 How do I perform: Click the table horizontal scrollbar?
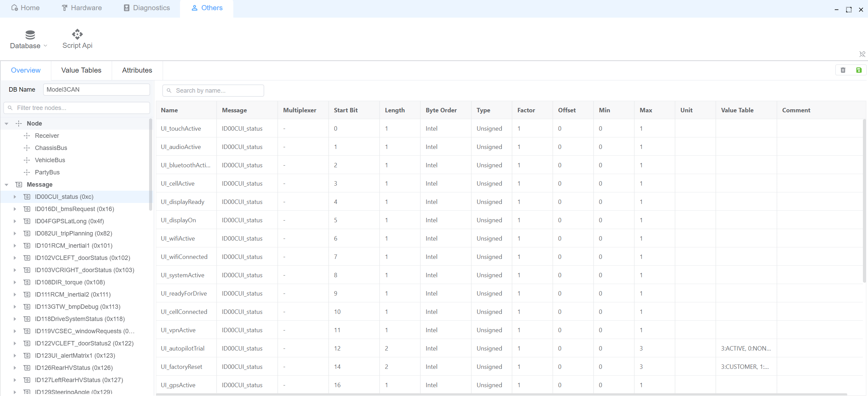tap(502, 394)
